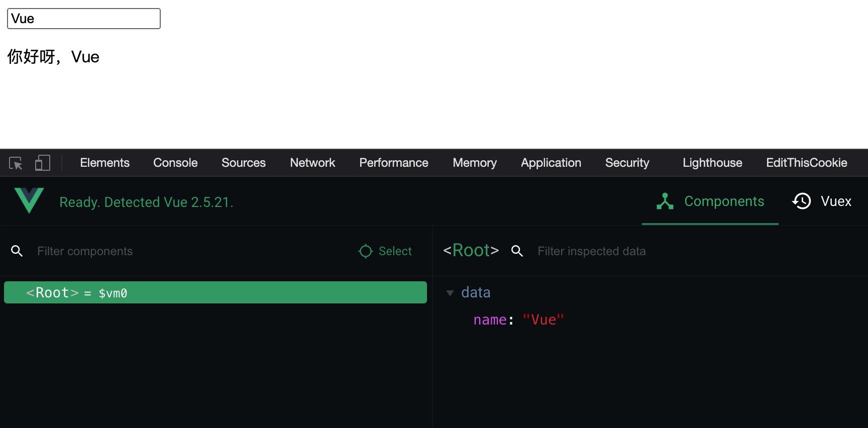This screenshot has width=868, height=428.
Task: Click the Components tree icon
Action: (665, 201)
